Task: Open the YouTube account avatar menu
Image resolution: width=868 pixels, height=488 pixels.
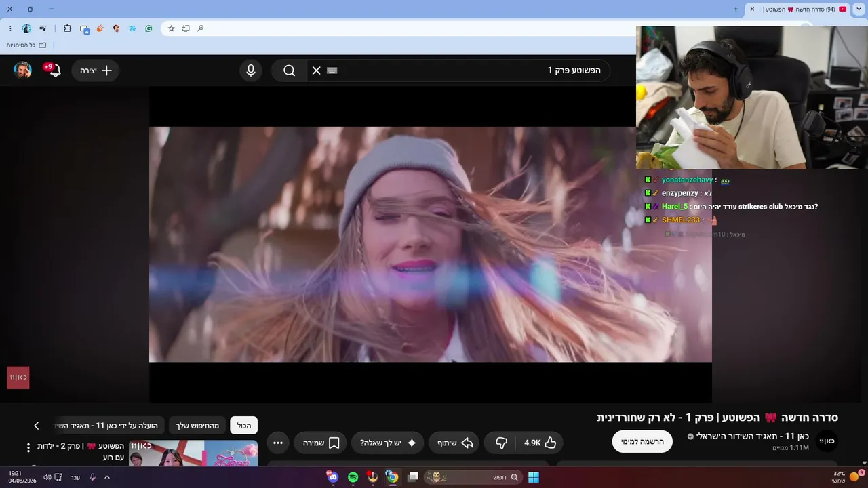Action: click(23, 70)
